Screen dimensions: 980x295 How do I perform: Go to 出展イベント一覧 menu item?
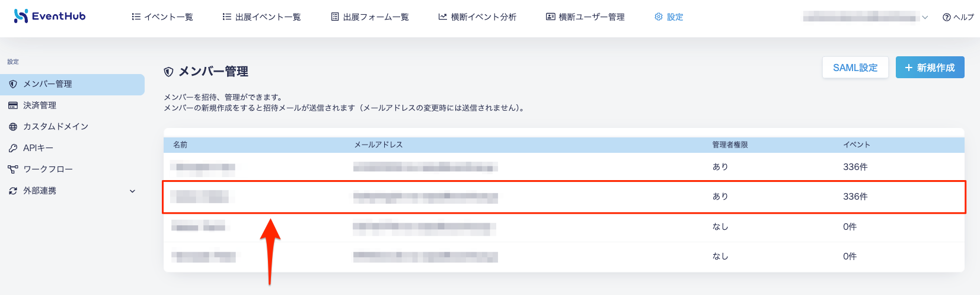click(261, 17)
